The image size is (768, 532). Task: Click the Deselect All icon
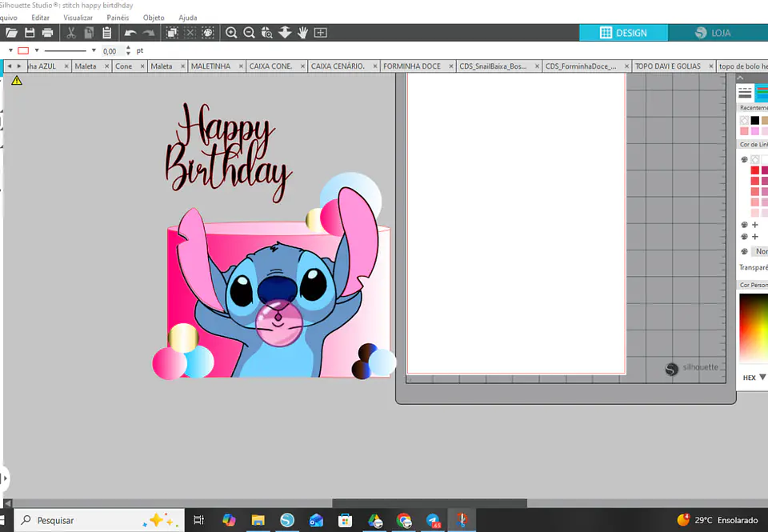click(x=190, y=33)
